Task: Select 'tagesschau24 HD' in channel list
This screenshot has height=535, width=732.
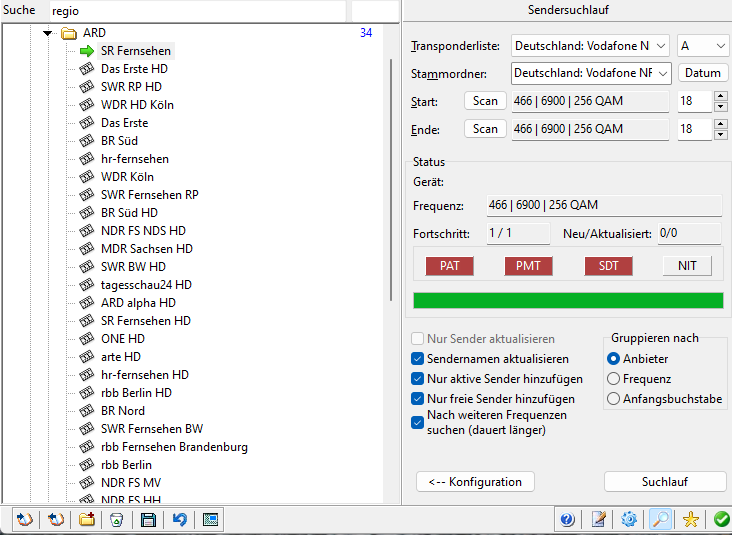Action: click(146, 285)
